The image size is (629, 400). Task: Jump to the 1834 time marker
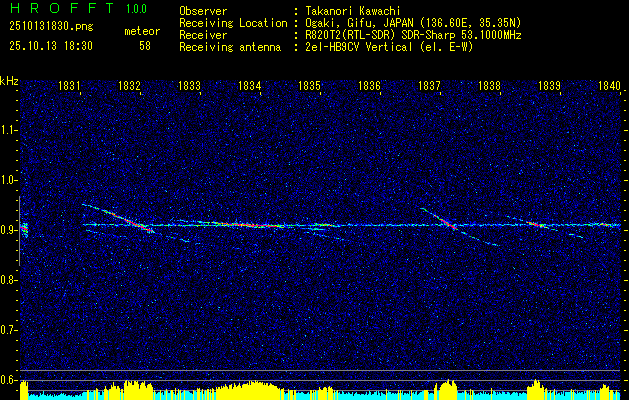250,87
